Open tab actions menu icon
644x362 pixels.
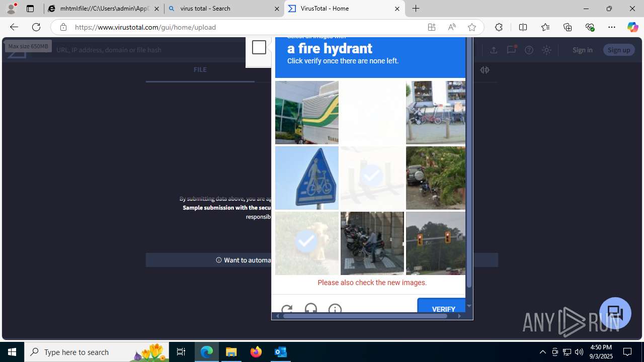coord(30,9)
